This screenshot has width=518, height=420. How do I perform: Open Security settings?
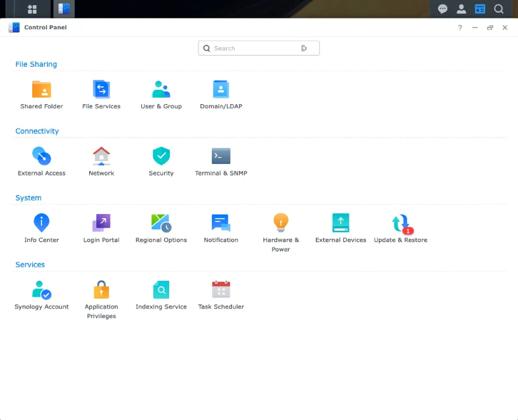[161, 162]
